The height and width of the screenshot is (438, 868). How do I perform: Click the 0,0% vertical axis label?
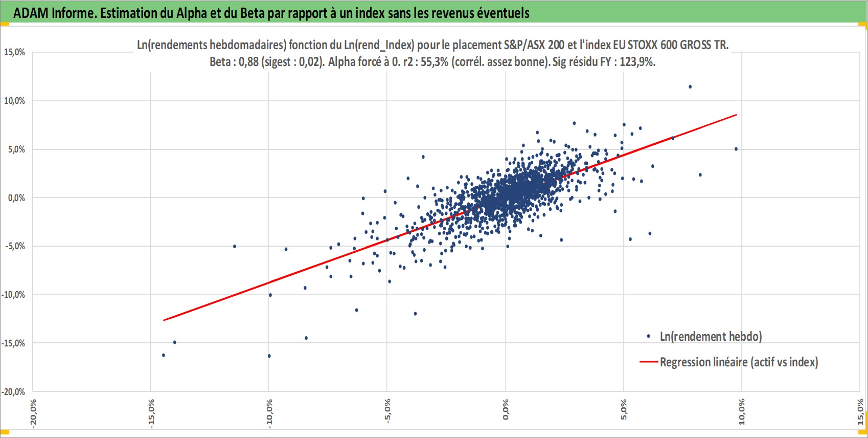tap(16, 198)
